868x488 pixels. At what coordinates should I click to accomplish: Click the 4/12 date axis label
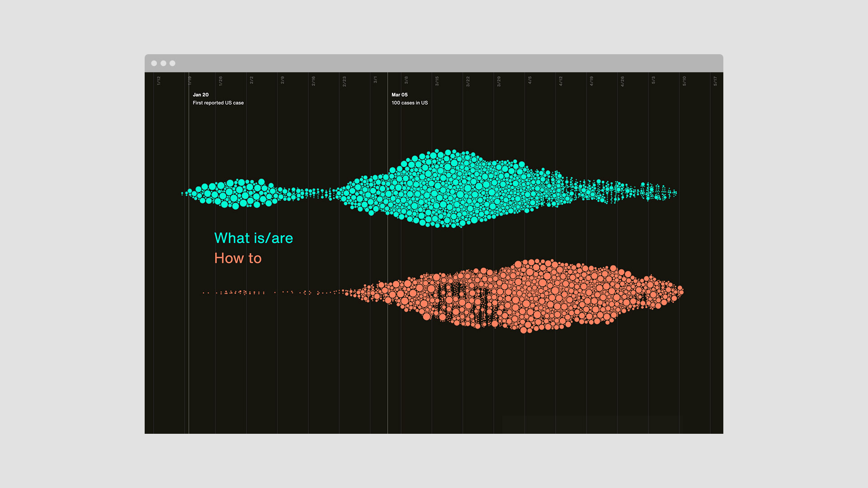561,81
